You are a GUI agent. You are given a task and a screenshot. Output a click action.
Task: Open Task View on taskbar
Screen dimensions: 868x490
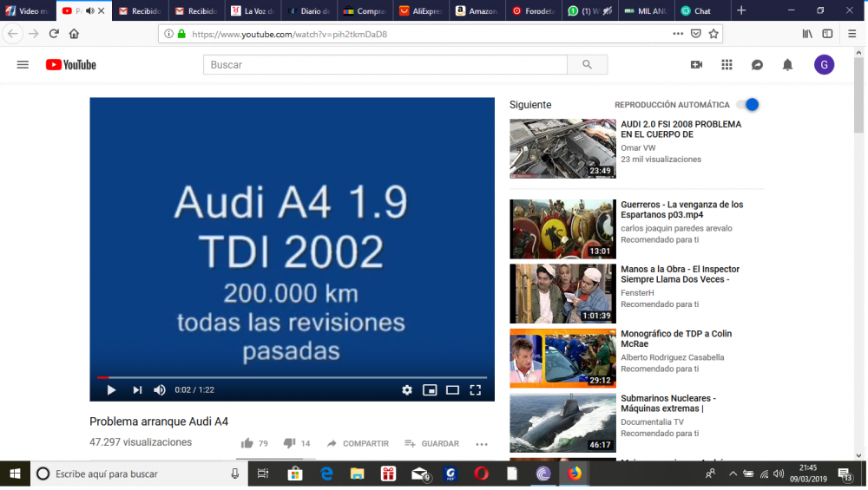[263, 474]
